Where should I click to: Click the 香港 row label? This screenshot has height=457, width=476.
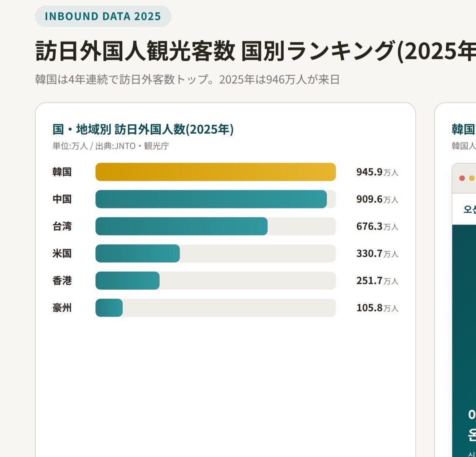pyautogui.click(x=62, y=280)
